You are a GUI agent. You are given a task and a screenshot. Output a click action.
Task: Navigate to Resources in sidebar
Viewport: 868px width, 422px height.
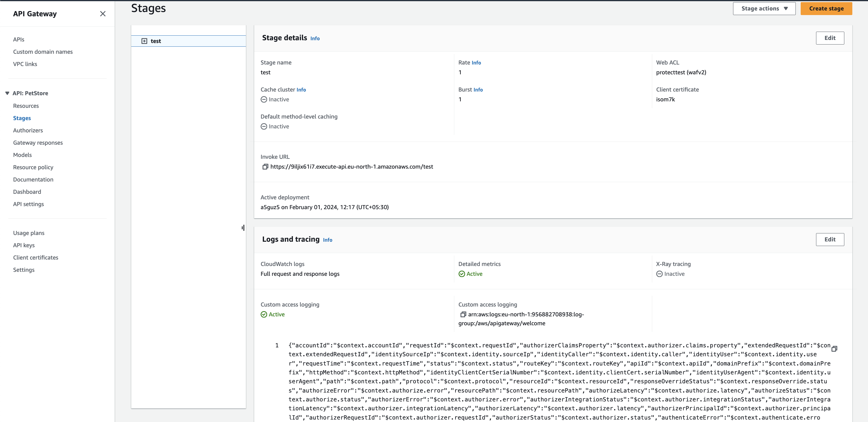(26, 105)
